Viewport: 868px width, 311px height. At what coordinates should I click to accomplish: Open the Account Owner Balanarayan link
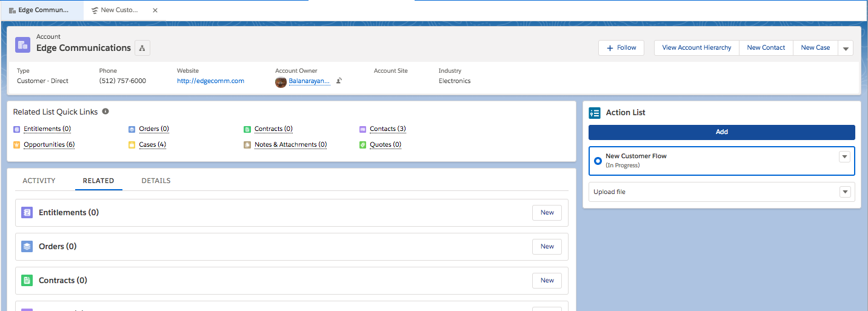[309, 81]
